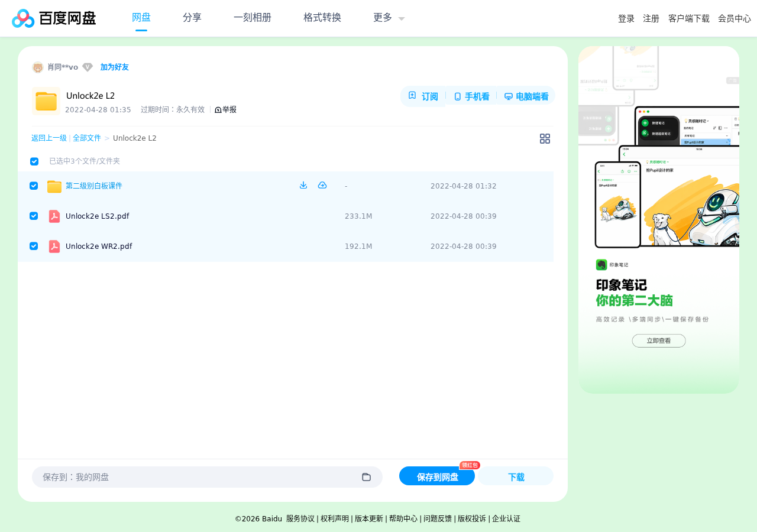The height and width of the screenshot is (532, 757).
Task: Click the 会员中心 link
Action: click(735, 18)
